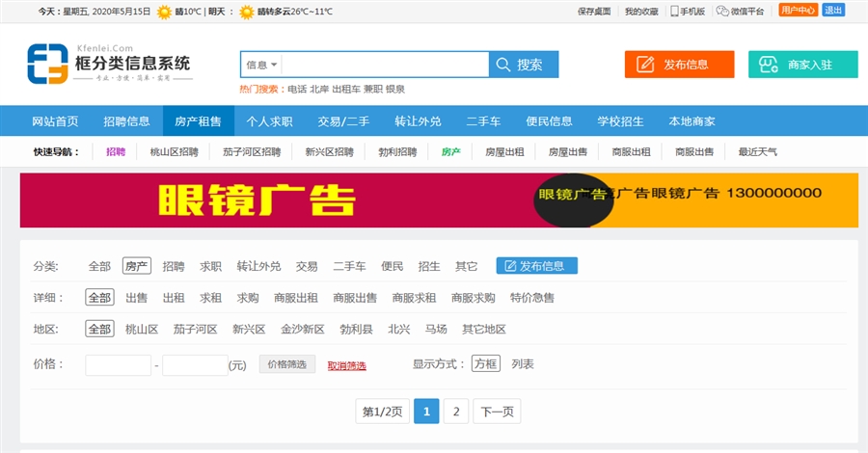Select 出租 in the 详细 filter
The height and width of the screenshot is (453, 868).
point(174,298)
